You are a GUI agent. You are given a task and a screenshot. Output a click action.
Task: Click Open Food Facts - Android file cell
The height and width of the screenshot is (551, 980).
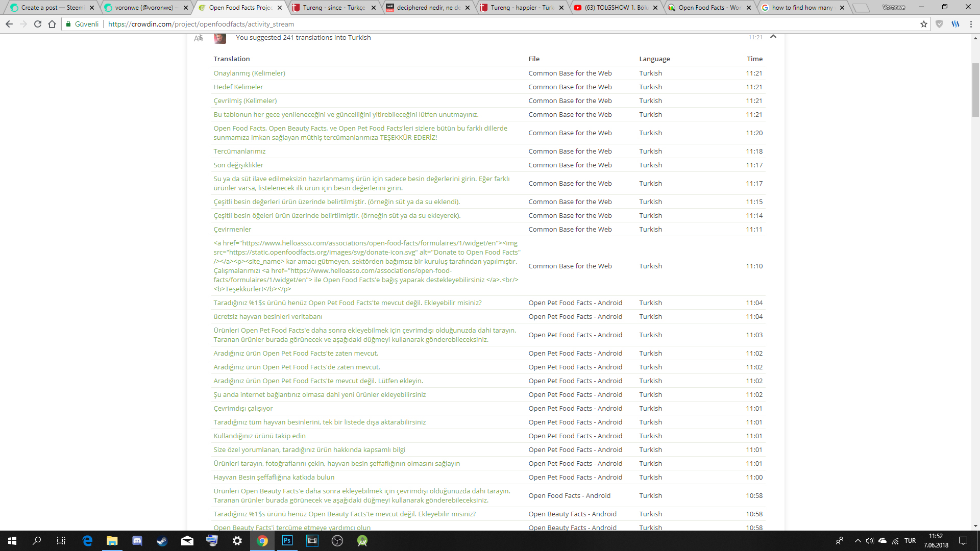[x=569, y=495]
